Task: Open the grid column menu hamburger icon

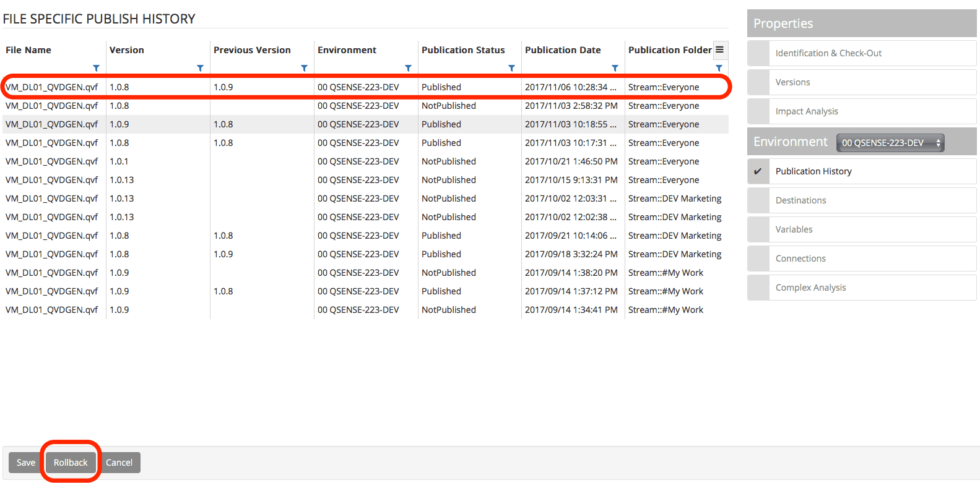Action: point(719,49)
